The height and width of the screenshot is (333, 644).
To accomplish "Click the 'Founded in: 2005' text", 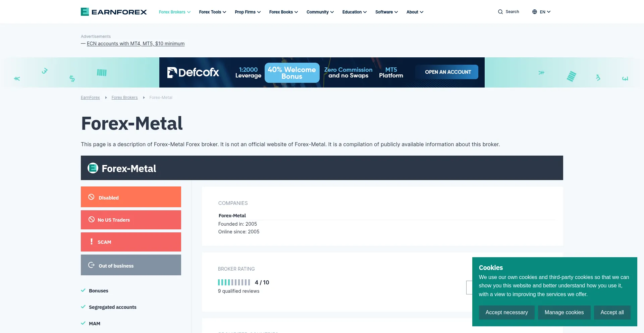I will (x=237, y=224).
